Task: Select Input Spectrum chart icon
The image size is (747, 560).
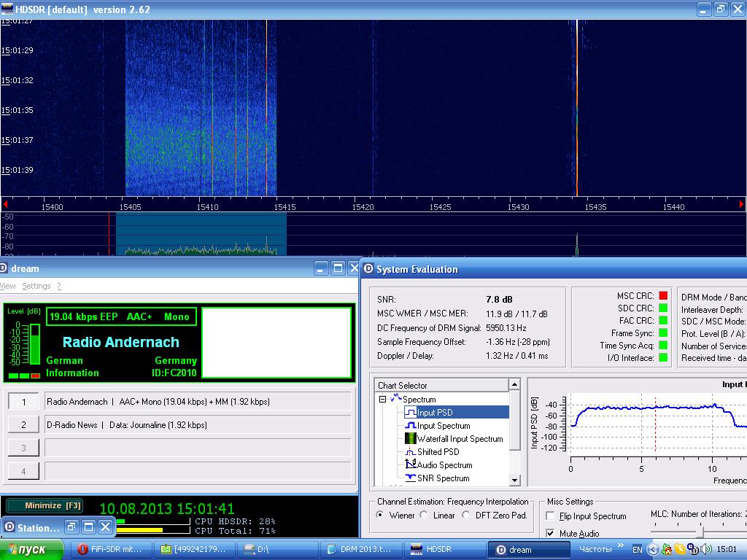Action: (410, 425)
